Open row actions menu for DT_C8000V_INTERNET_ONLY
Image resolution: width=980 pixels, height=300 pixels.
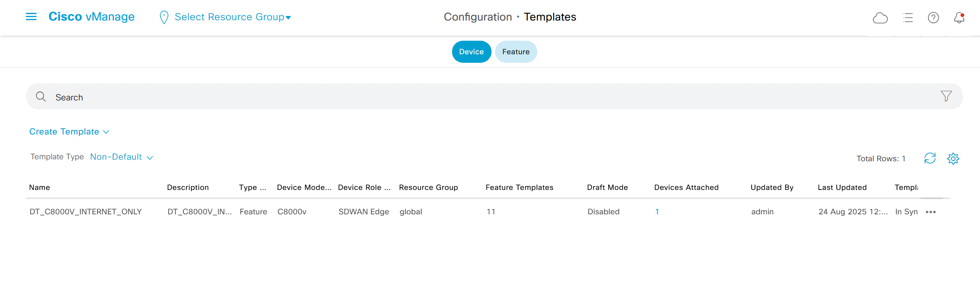pyautogui.click(x=930, y=212)
